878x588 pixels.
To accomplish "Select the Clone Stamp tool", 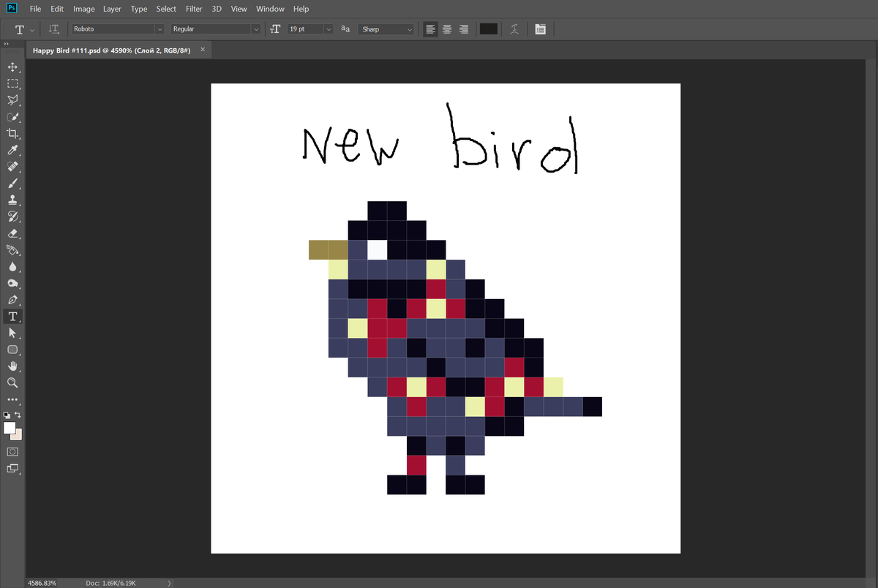I will pos(12,200).
